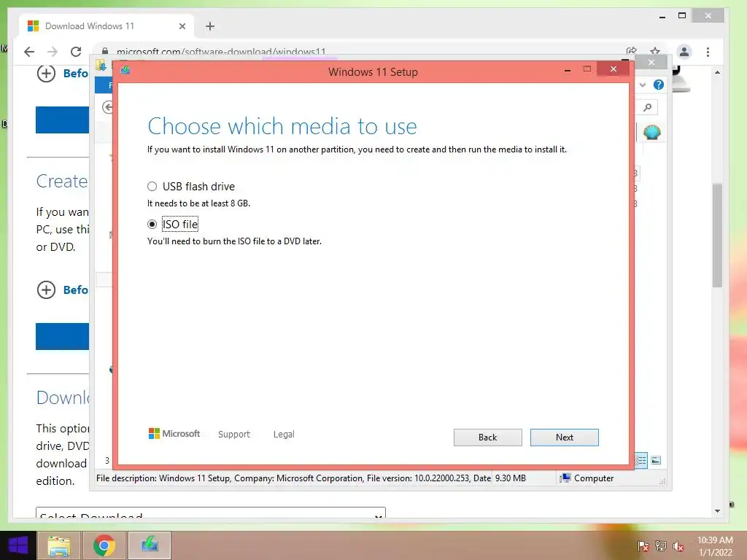Close the Windows 11 Setup dialog
This screenshot has width=747, height=560.
click(x=613, y=69)
